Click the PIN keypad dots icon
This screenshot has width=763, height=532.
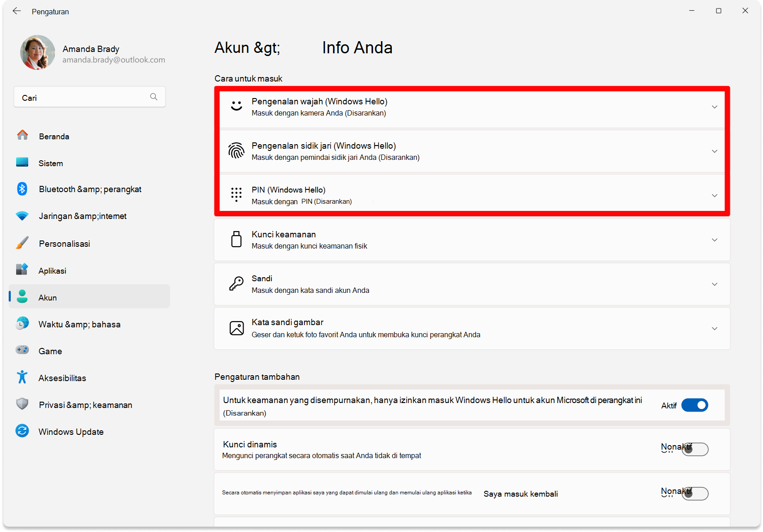(x=236, y=195)
